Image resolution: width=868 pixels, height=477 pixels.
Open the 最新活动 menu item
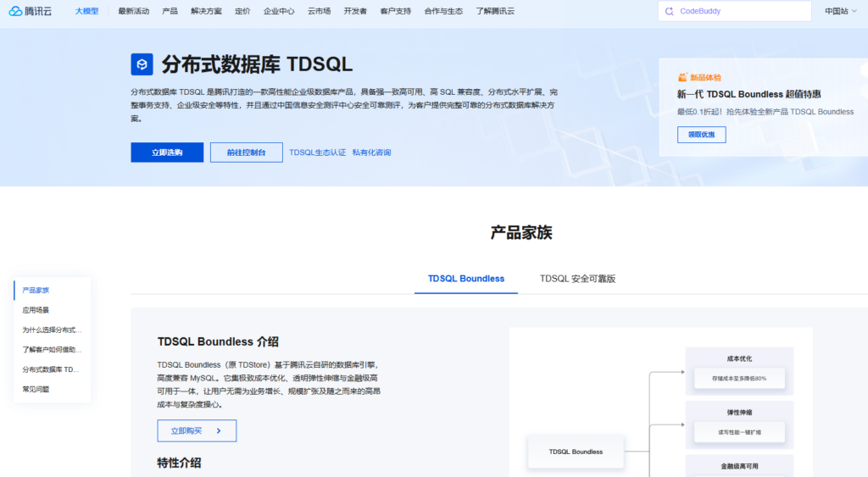point(133,11)
